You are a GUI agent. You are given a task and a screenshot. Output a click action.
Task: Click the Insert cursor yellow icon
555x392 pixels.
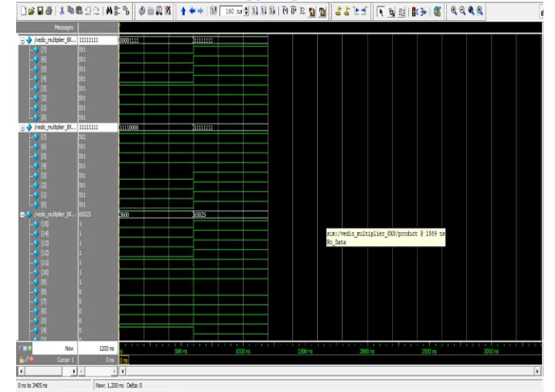click(x=338, y=11)
